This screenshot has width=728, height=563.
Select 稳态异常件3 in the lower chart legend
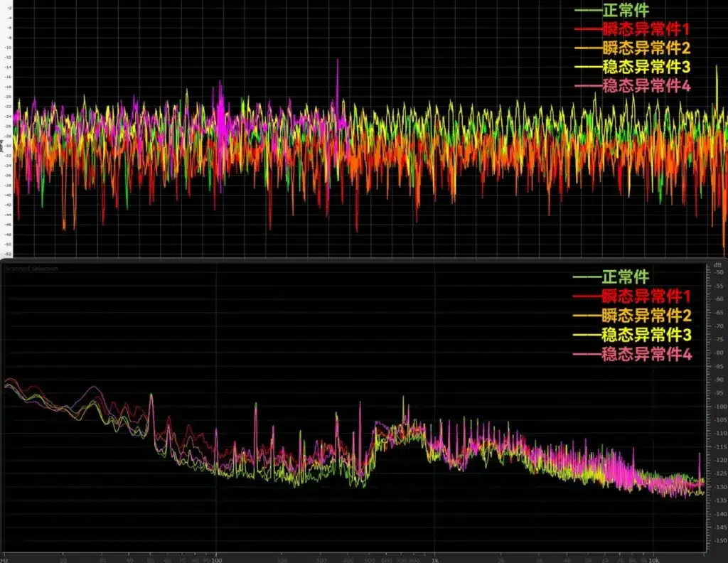(646, 335)
